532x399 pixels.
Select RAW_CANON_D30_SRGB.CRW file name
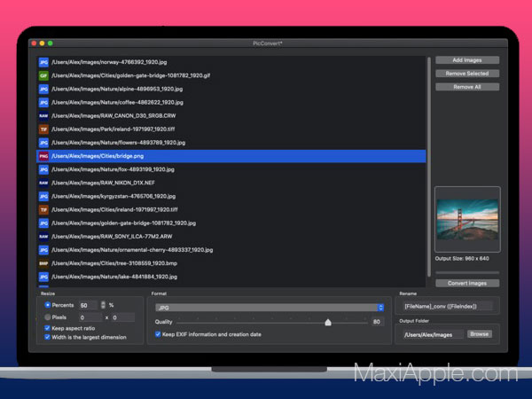point(113,115)
